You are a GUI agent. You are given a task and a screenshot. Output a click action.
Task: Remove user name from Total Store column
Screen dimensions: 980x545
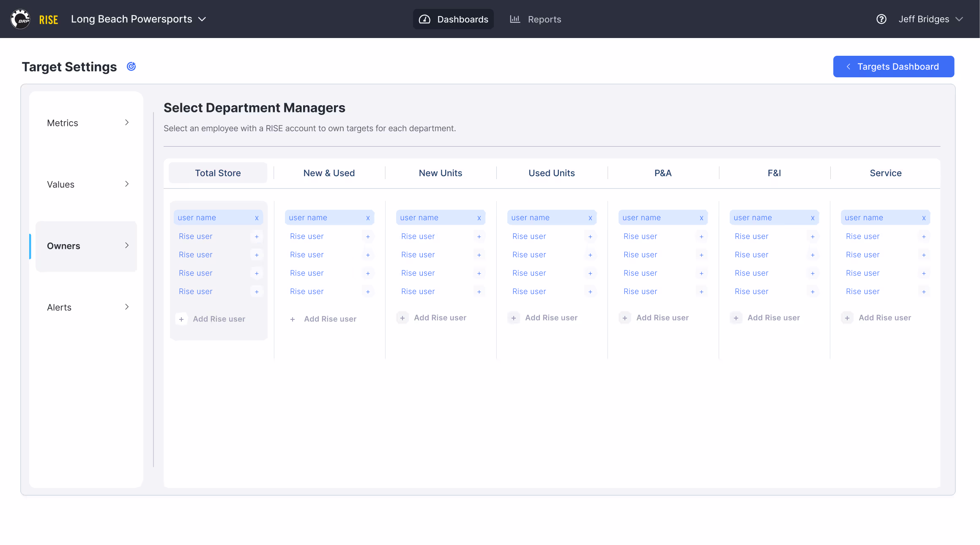(x=257, y=218)
